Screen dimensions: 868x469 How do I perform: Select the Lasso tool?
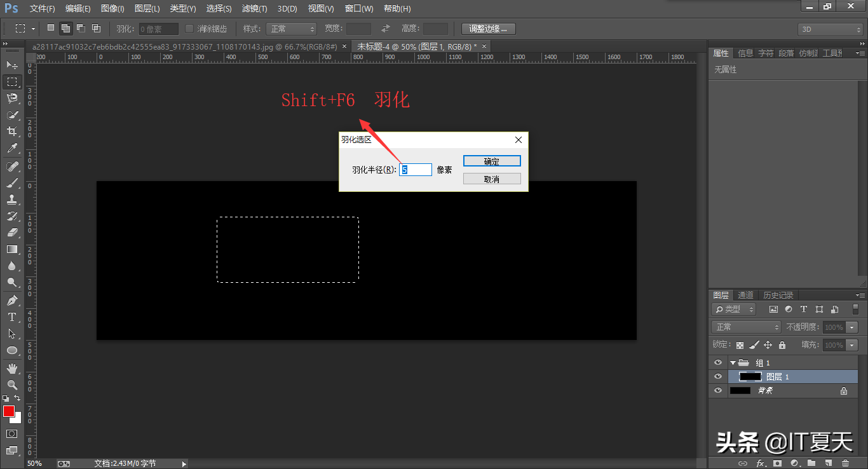click(11, 98)
